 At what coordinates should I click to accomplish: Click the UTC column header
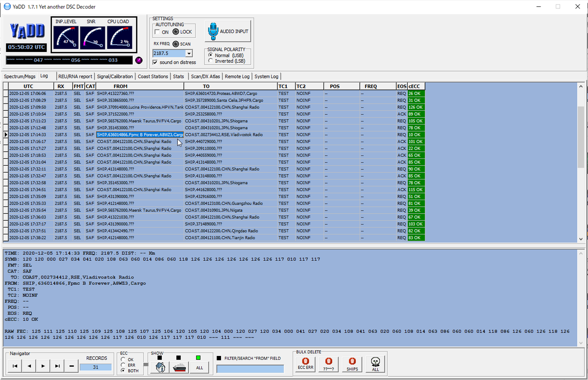click(x=31, y=86)
